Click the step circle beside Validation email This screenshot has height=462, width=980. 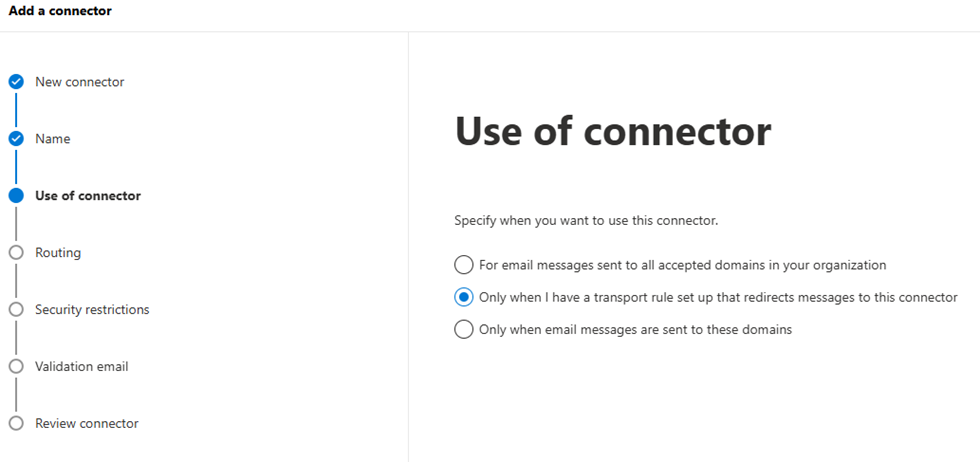(x=16, y=367)
